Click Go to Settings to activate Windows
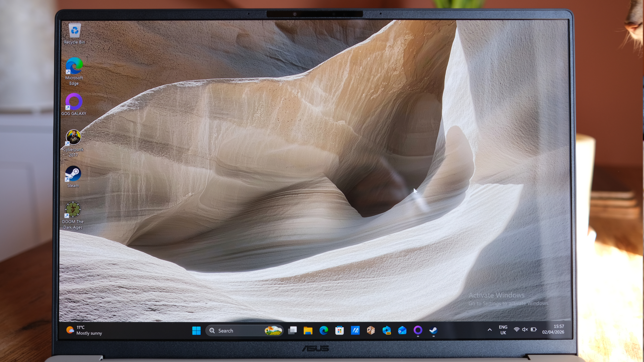Viewport: 644px width, 362px height. point(508,303)
